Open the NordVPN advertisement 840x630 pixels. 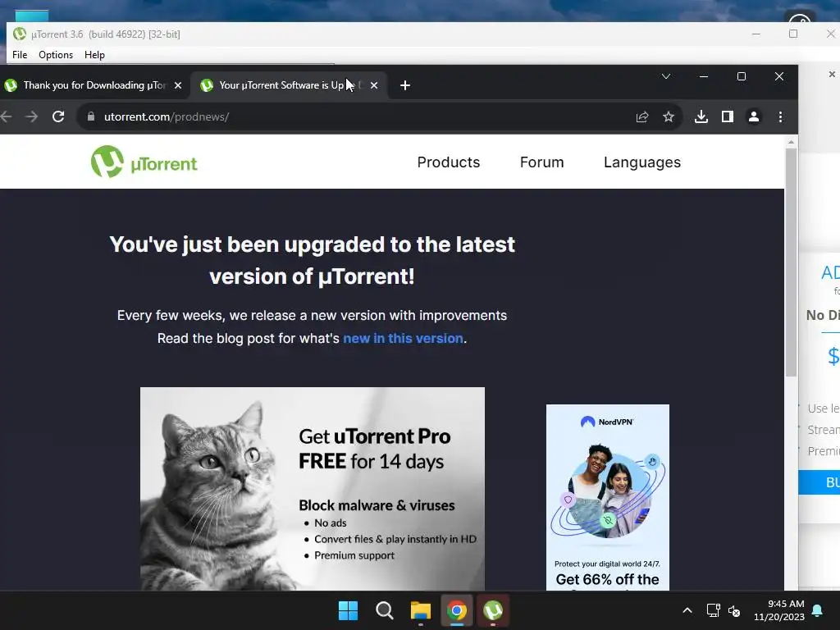tap(608, 497)
